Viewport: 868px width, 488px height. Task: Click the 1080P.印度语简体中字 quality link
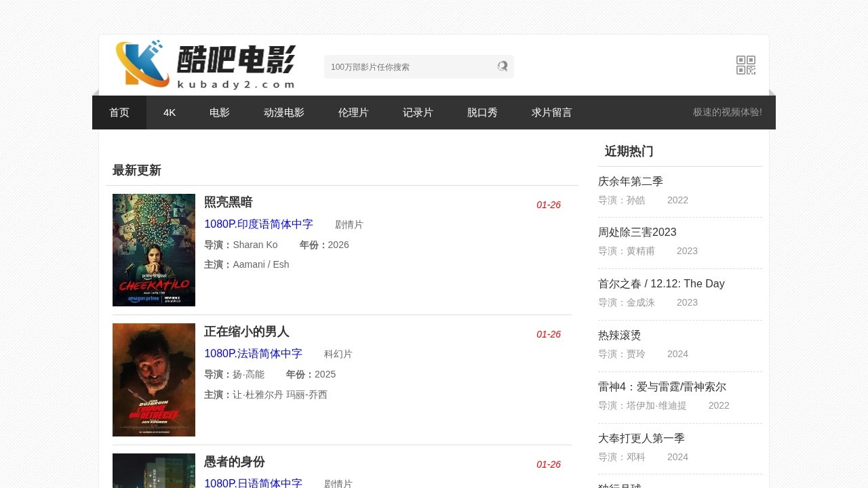pyautogui.click(x=259, y=224)
